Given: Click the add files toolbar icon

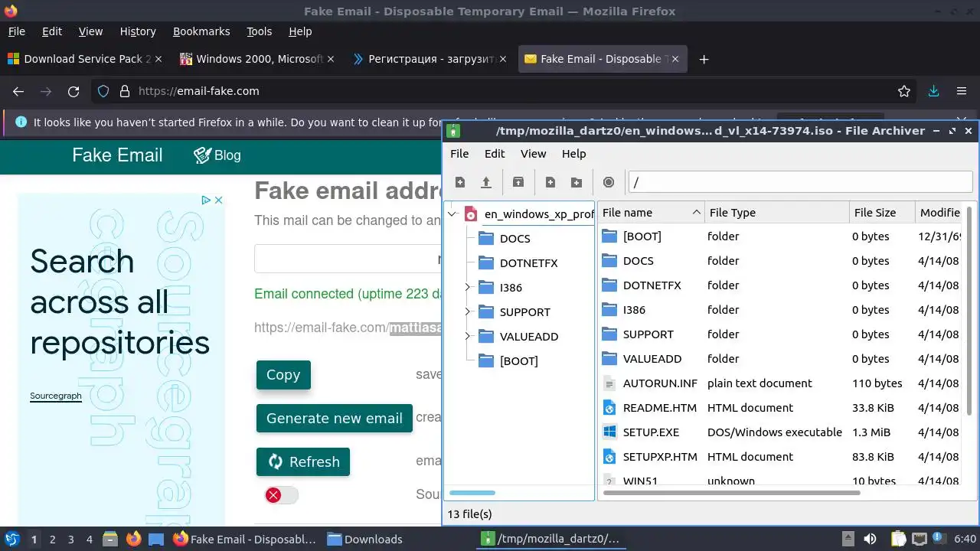Looking at the screenshot, I should coord(550,182).
